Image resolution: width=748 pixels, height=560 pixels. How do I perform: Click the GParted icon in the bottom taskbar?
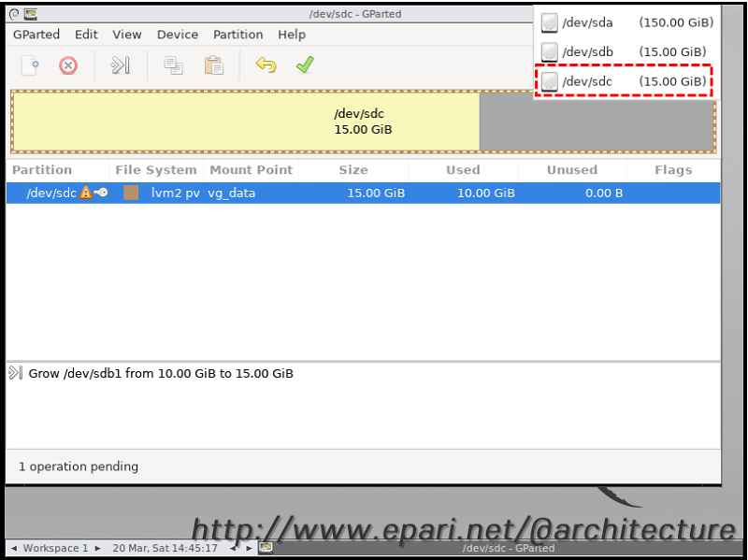tap(266, 548)
